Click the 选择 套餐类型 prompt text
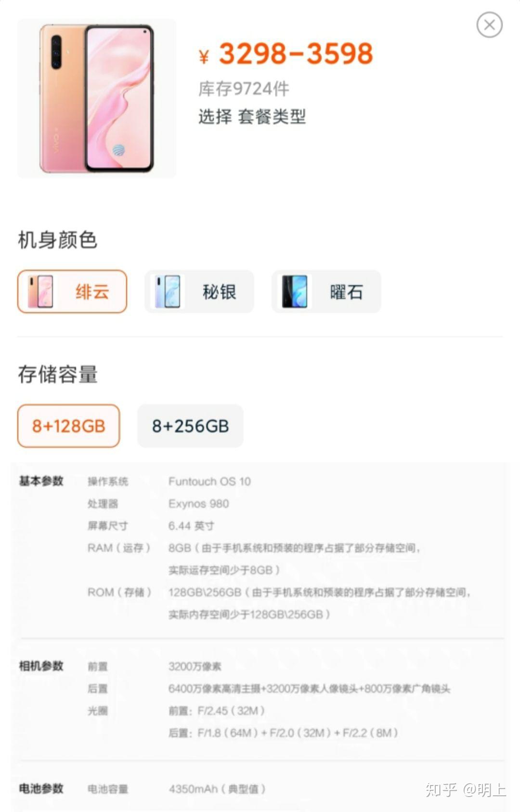 point(252,117)
